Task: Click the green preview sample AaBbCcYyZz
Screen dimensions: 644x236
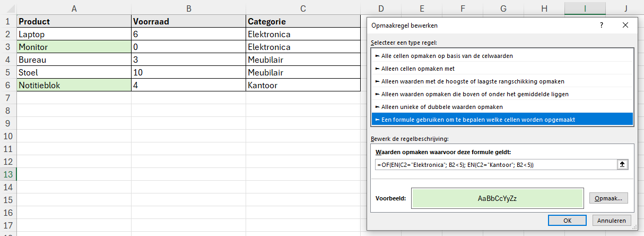Action: tap(497, 199)
